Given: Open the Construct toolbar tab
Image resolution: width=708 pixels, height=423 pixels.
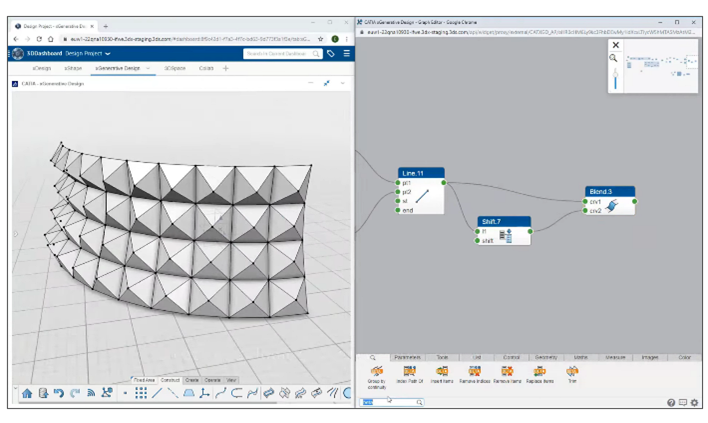Looking at the screenshot, I should click(170, 380).
